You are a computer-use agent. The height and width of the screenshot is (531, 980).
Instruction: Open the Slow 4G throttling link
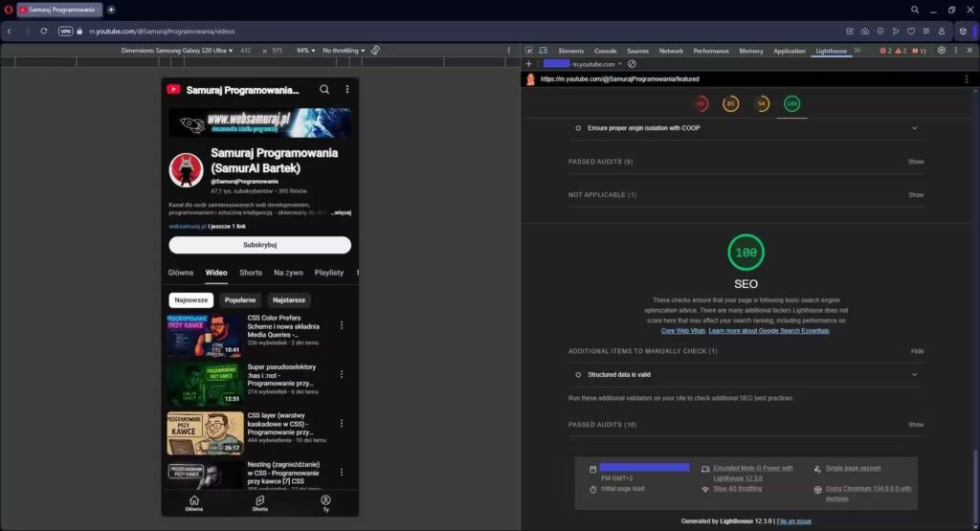point(738,489)
